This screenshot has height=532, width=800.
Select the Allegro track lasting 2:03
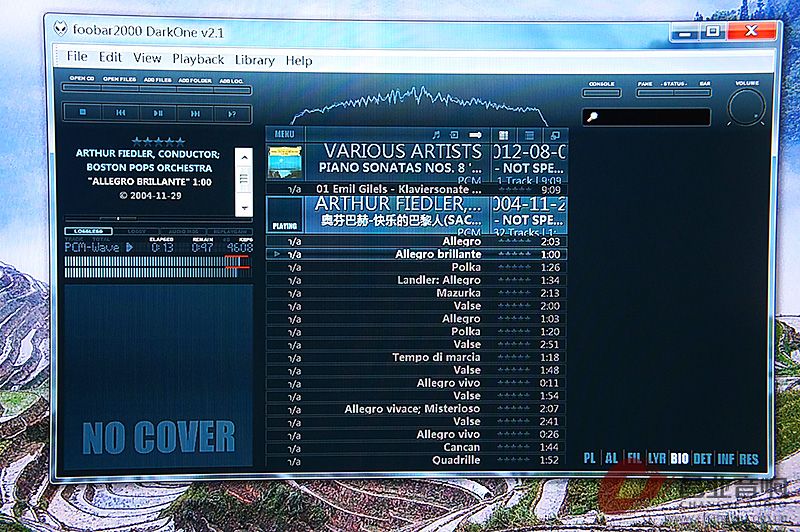point(416,241)
